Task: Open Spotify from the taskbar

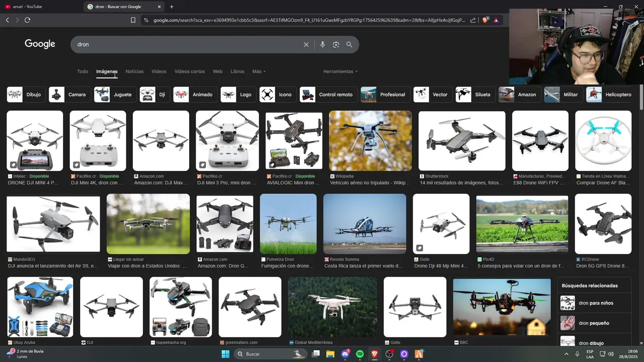Action: click(360, 354)
